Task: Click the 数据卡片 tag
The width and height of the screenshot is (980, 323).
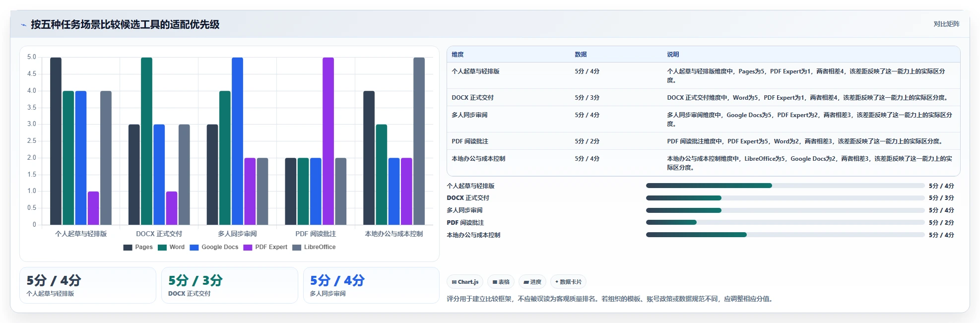Action: tap(568, 282)
